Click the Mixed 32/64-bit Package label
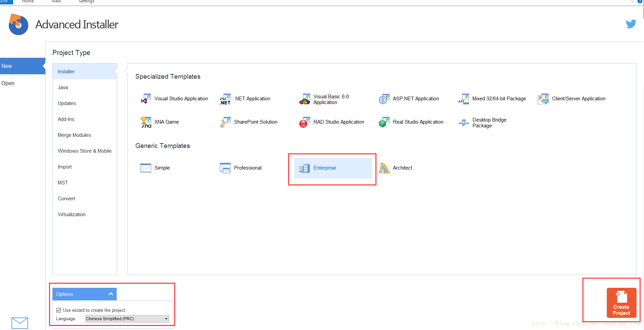 click(499, 99)
